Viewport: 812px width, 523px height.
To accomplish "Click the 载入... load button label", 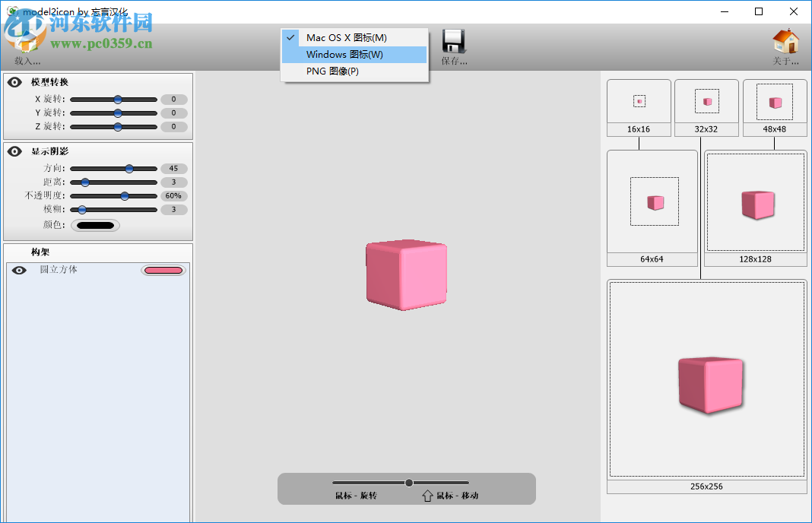I will [27, 61].
